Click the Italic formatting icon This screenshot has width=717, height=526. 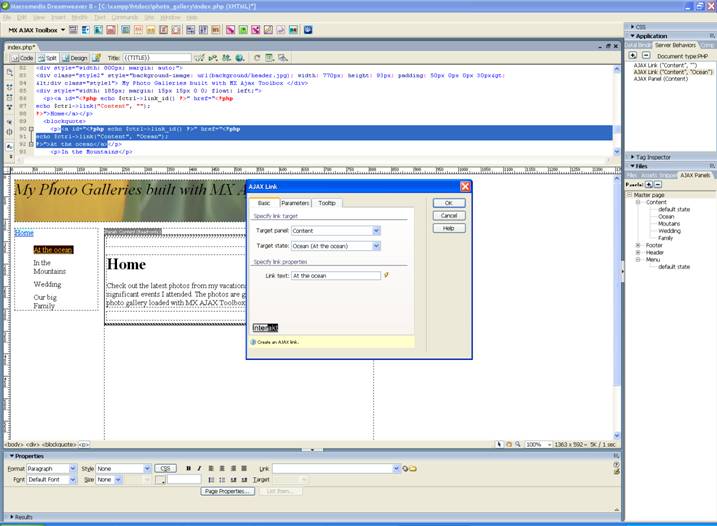point(200,468)
